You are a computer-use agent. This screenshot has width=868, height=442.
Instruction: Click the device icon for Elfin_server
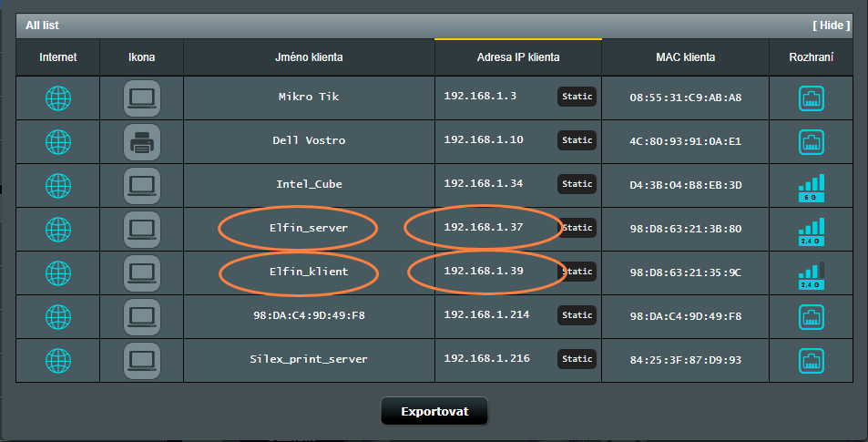point(141,229)
